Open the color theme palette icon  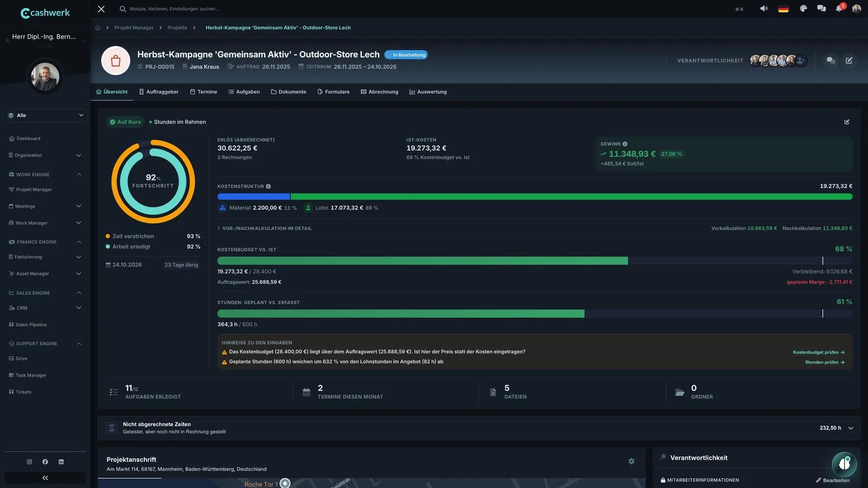[x=803, y=9]
